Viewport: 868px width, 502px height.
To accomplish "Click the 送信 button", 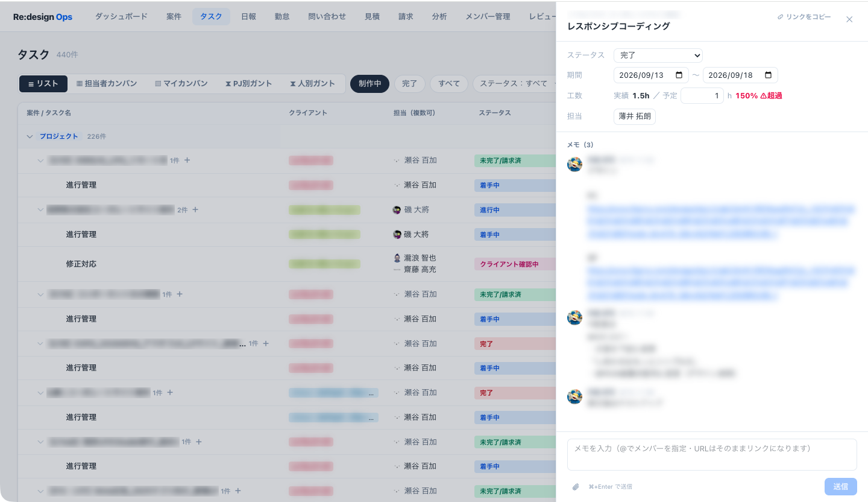I will click(x=841, y=486).
